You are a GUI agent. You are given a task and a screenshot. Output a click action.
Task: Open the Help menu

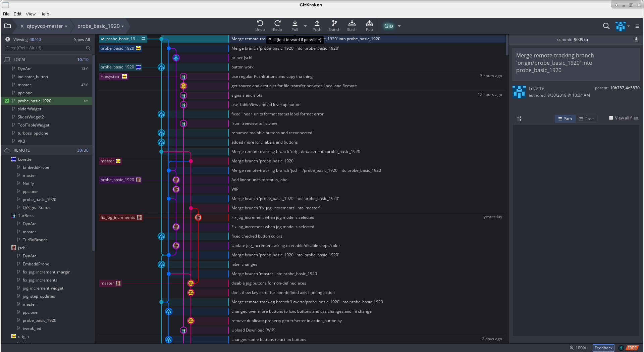tap(44, 14)
